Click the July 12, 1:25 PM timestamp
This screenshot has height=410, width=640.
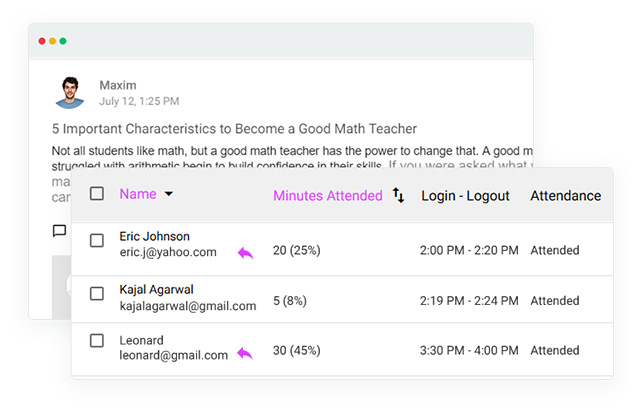click(x=139, y=101)
